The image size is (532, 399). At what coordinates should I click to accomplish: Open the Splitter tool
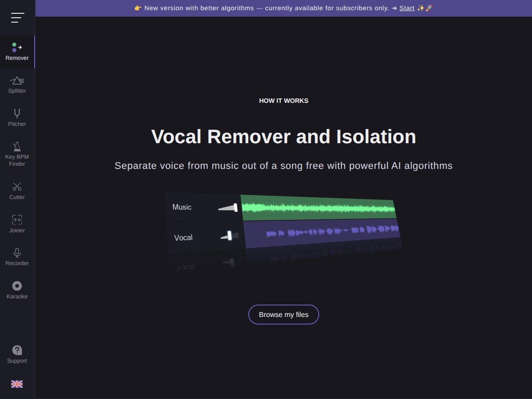coord(17,85)
